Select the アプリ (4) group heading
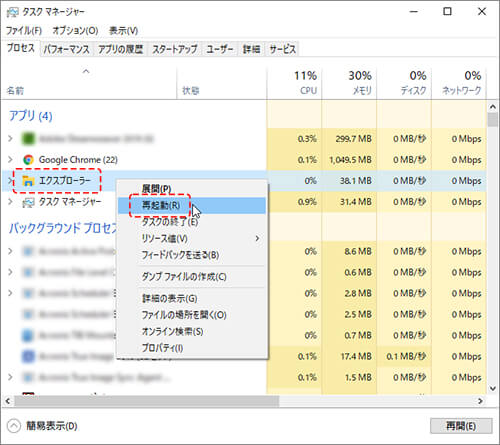Image resolution: width=500 pixels, height=445 pixels. pos(30,116)
